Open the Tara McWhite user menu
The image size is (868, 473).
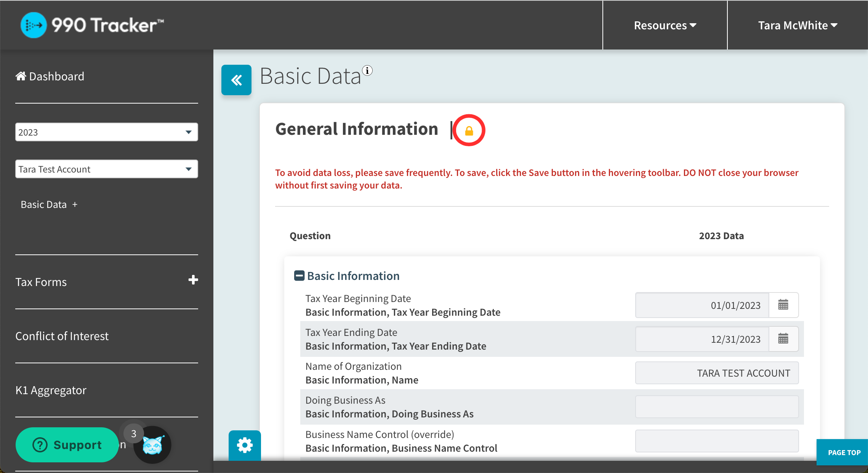coord(798,25)
